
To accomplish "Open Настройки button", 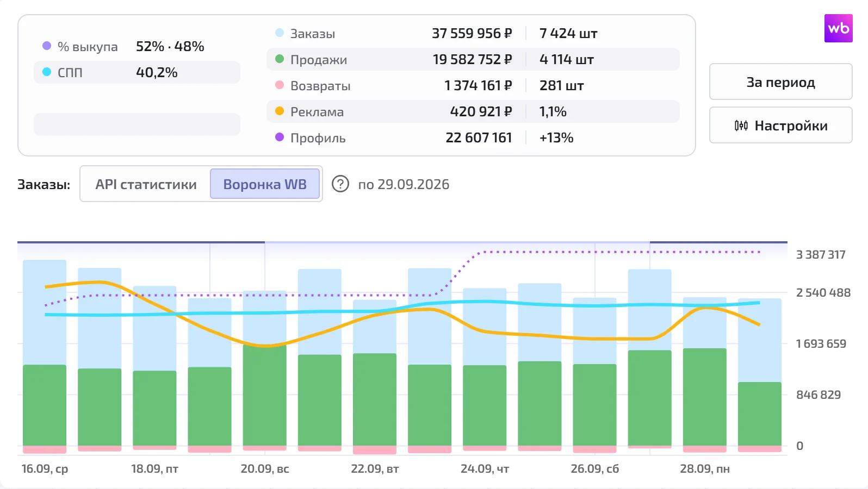I will (x=780, y=126).
